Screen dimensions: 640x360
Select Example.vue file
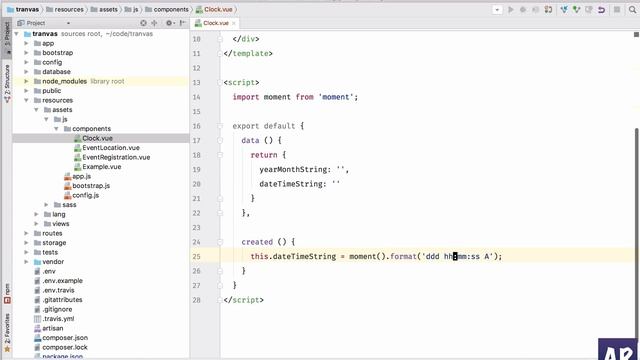pos(98,167)
